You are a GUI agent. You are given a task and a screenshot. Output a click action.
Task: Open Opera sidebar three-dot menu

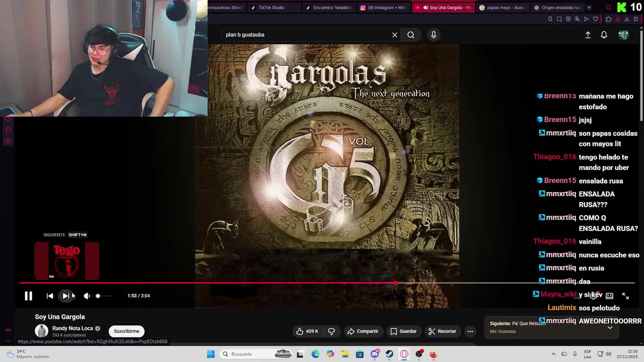click(8, 341)
